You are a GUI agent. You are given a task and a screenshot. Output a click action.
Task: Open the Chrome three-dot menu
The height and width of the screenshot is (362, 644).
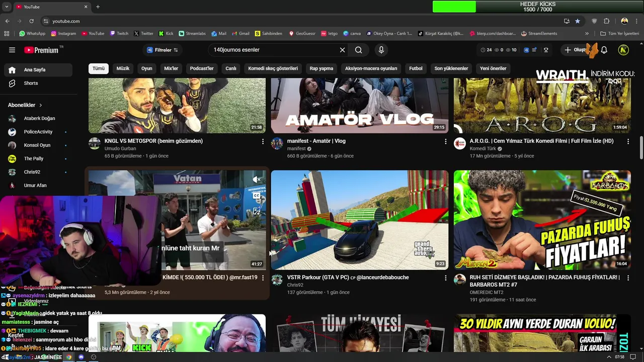636,21
